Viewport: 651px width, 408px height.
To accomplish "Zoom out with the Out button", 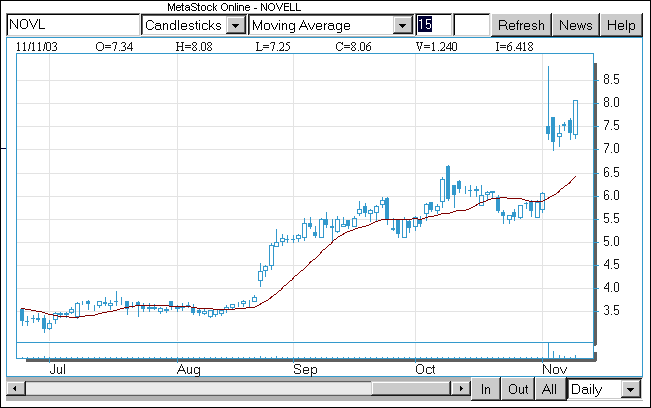I will pyautogui.click(x=518, y=389).
